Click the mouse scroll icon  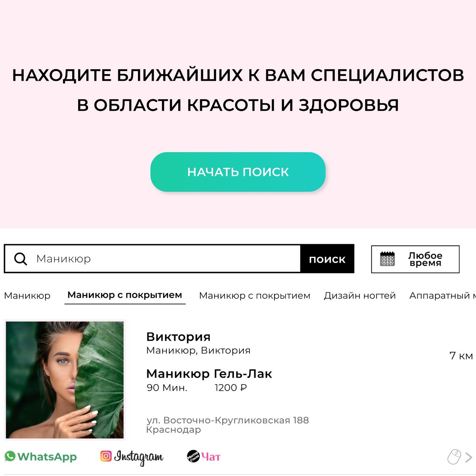454,457
